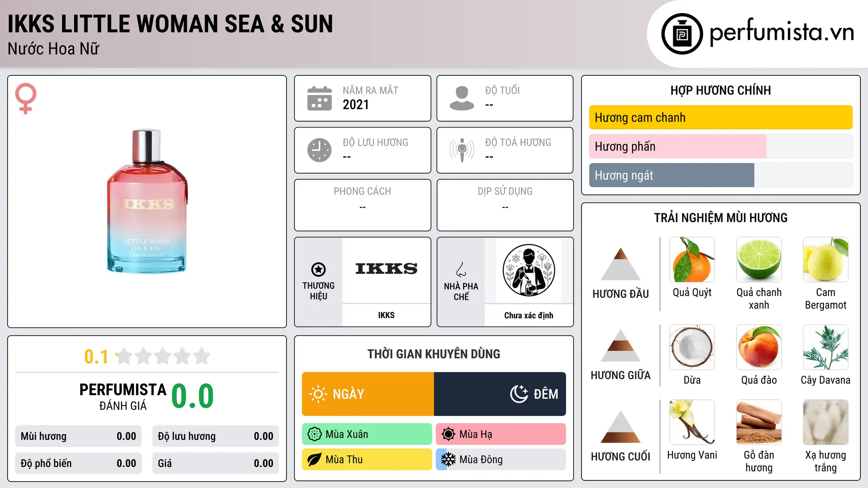
Task: Click the perfumer illustration icon
Action: pyautogui.click(x=529, y=270)
